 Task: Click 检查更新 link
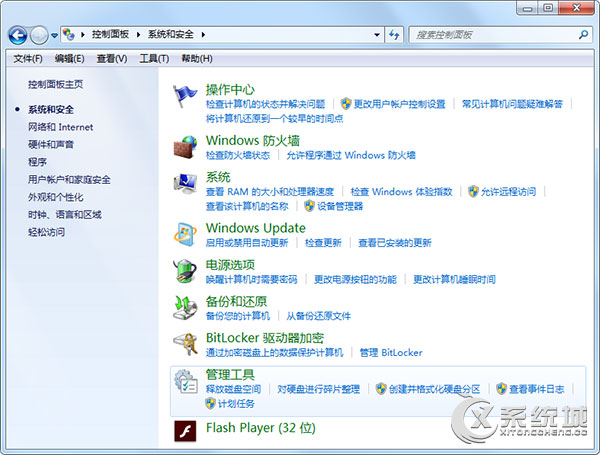click(323, 243)
